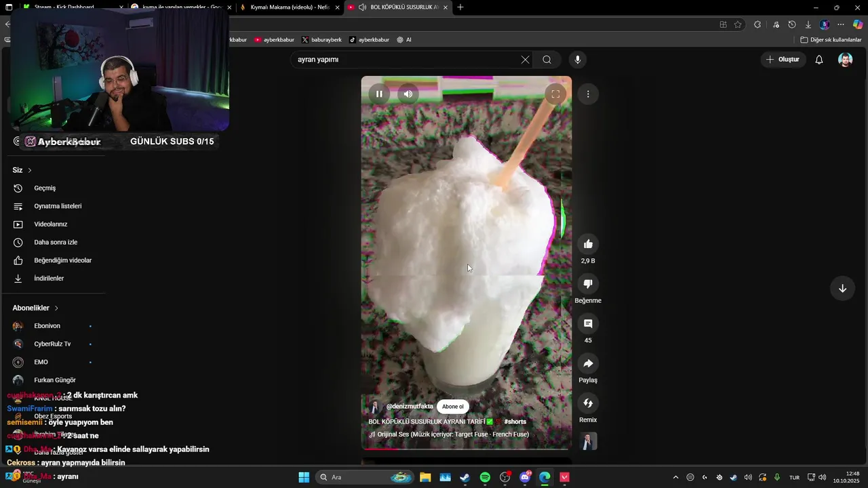Open Edge settings three-dot menu
868x488 pixels.
click(841, 24)
